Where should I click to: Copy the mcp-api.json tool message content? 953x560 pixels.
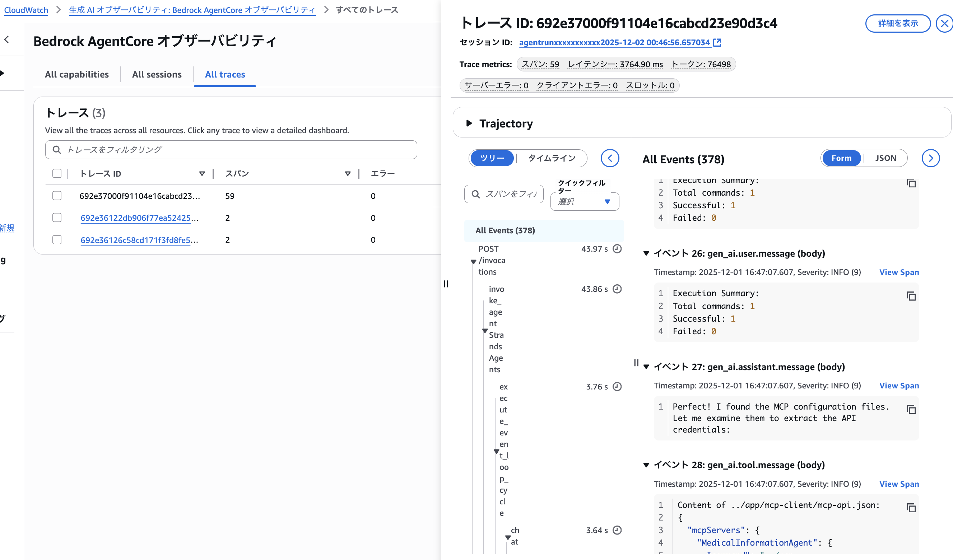tap(911, 508)
